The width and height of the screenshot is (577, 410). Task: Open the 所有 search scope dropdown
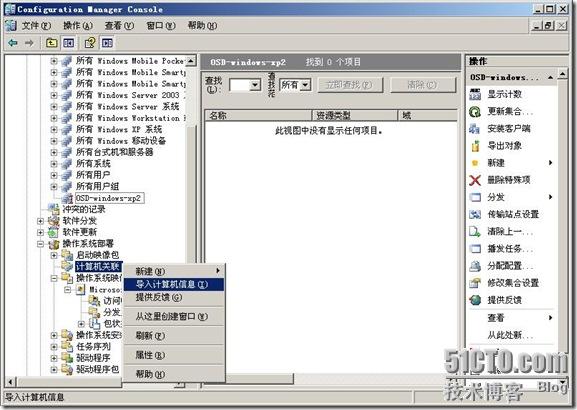tap(305, 85)
